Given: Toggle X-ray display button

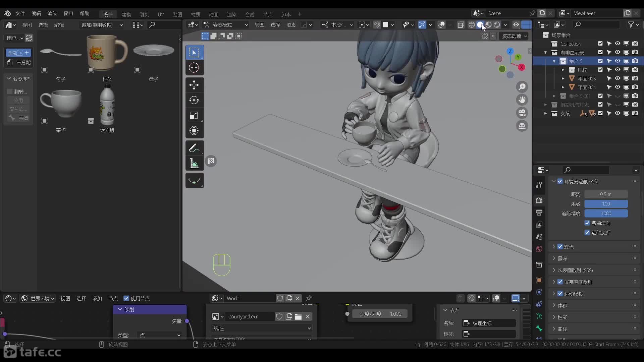Looking at the screenshot, I should [461, 25].
